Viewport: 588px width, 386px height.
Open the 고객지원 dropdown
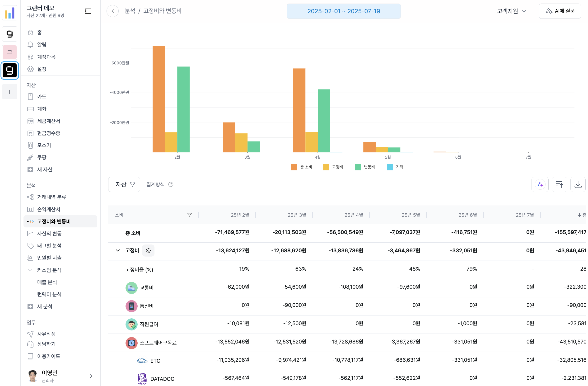[511, 11]
